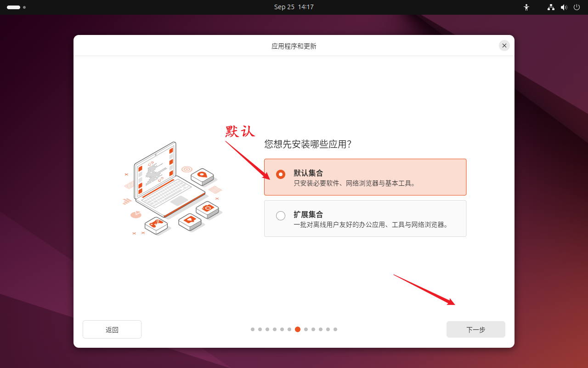Click the 下一步 button
Viewport: 588px width, 368px height.
(x=476, y=329)
